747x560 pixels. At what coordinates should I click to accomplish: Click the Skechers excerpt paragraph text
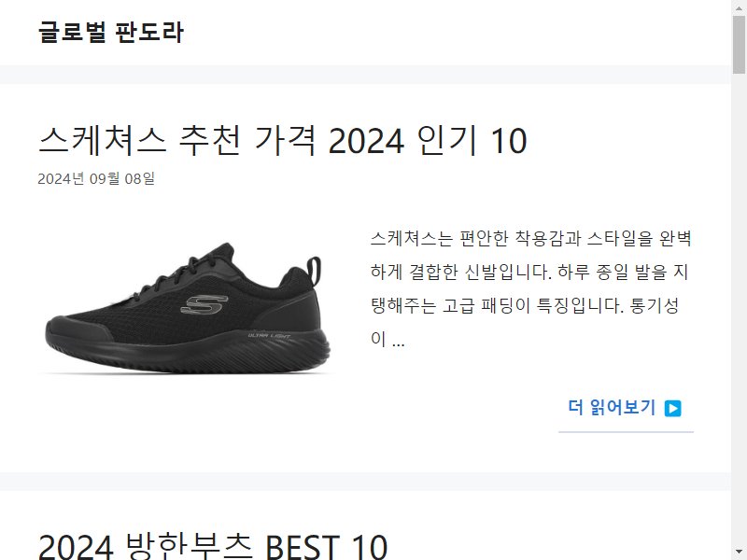[x=530, y=288]
